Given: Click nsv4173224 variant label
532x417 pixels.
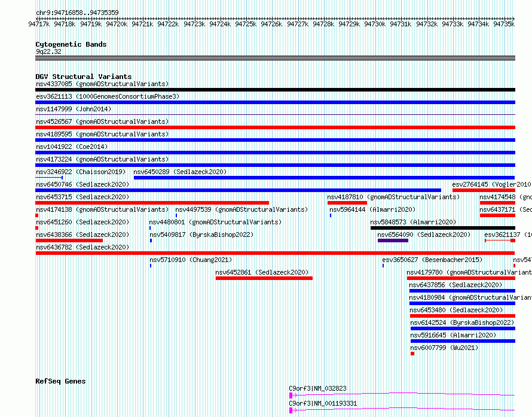Looking at the screenshot, I should pos(102,159).
